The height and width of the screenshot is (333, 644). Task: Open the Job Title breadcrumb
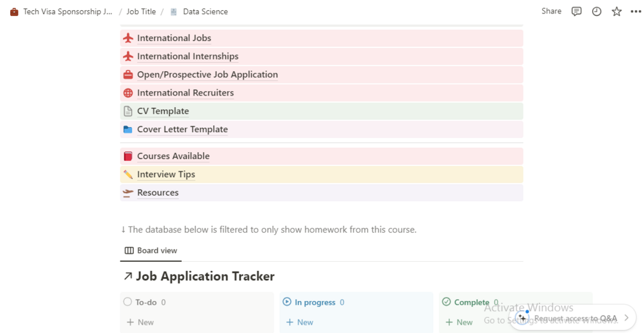(141, 12)
